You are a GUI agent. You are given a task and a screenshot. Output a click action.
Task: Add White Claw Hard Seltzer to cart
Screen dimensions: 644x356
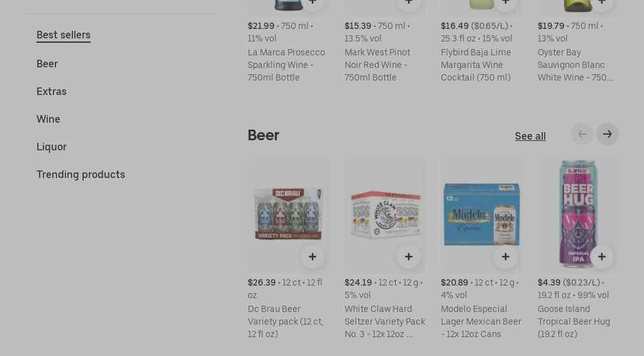409,257
